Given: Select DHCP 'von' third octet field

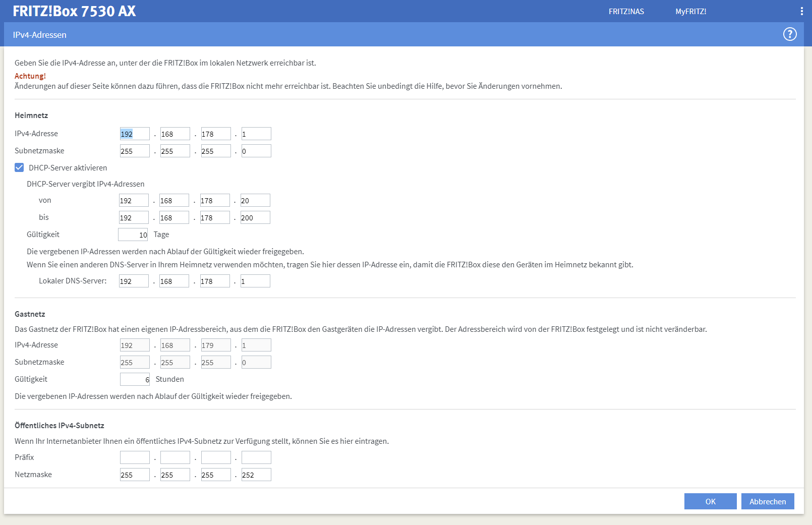Looking at the screenshot, I should point(215,200).
